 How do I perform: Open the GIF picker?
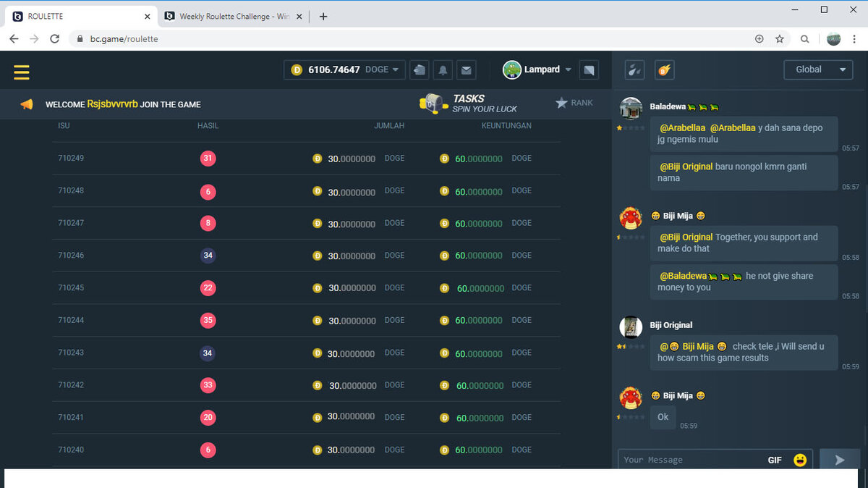775,460
